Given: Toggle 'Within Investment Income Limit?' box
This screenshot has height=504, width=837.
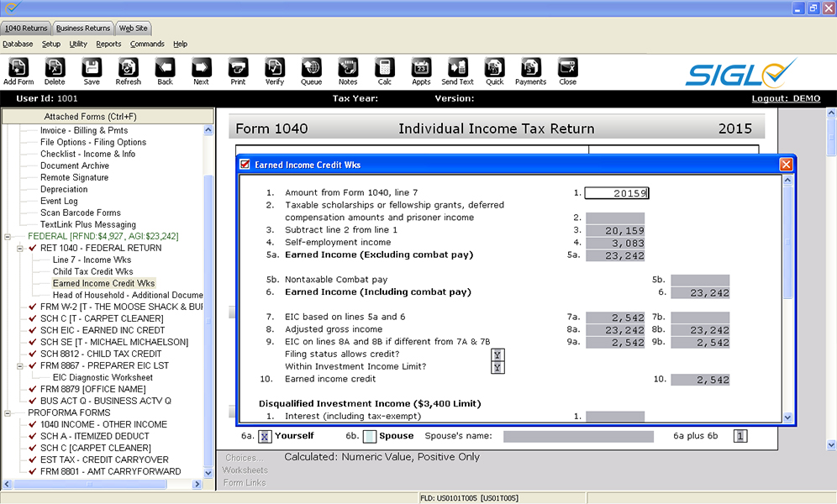Looking at the screenshot, I should [x=497, y=367].
